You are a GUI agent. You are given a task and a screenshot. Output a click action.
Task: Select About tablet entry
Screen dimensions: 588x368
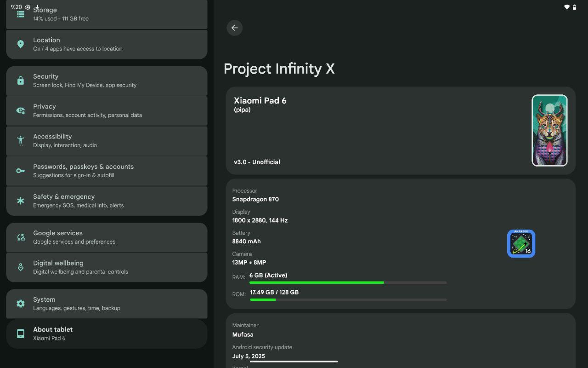pyautogui.click(x=107, y=333)
